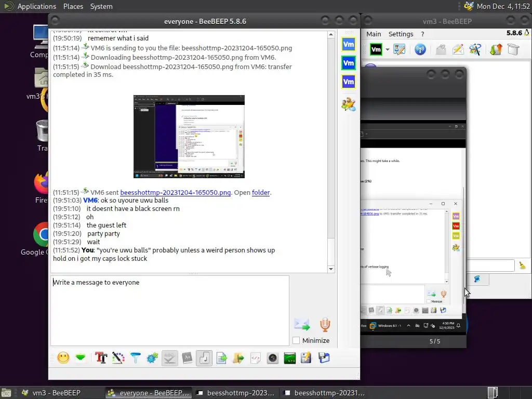Open the Main menu in vm3 BeeBEEP
The width and height of the screenshot is (532, 399).
pyautogui.click(x=374, y=34)
